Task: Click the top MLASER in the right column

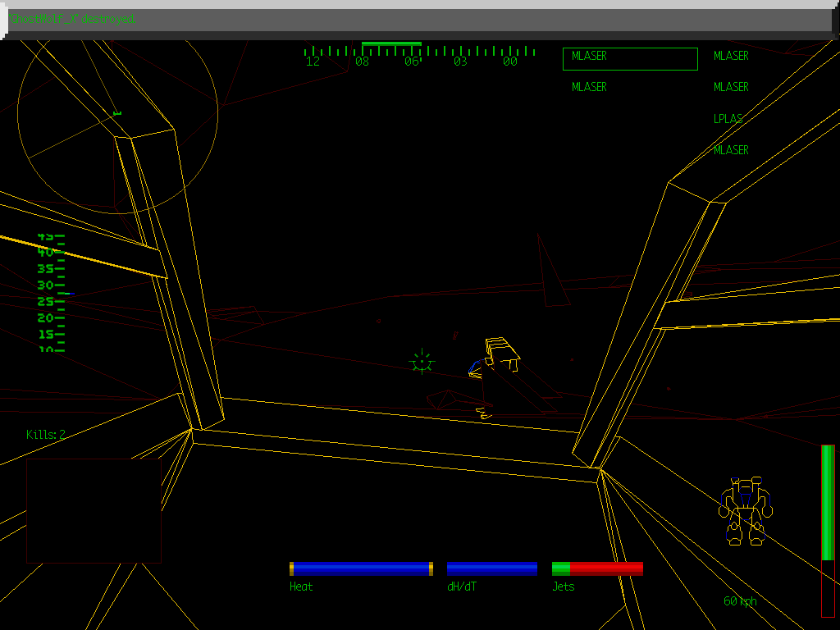Action: point(730,56)
